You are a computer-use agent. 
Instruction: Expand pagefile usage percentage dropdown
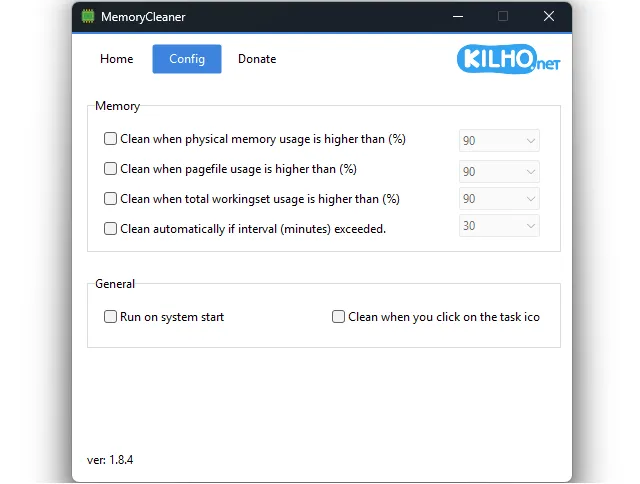[500, 172]
